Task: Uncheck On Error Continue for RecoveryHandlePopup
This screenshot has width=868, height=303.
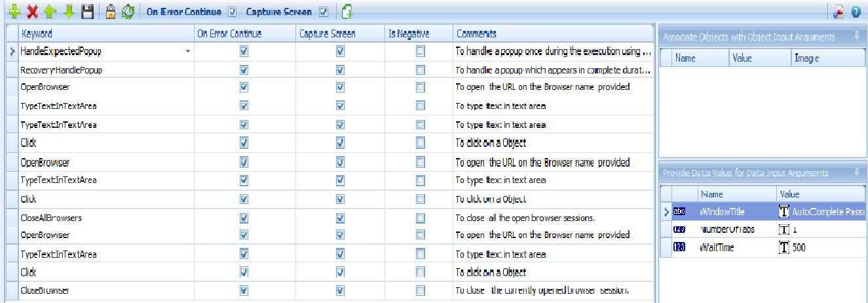Action: (x=244, y=69)
